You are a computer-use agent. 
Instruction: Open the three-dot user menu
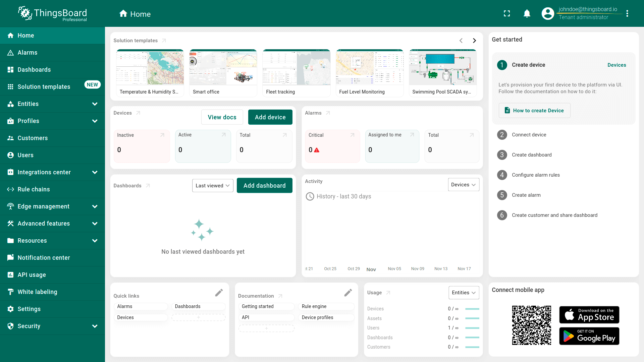pos(627,14)
